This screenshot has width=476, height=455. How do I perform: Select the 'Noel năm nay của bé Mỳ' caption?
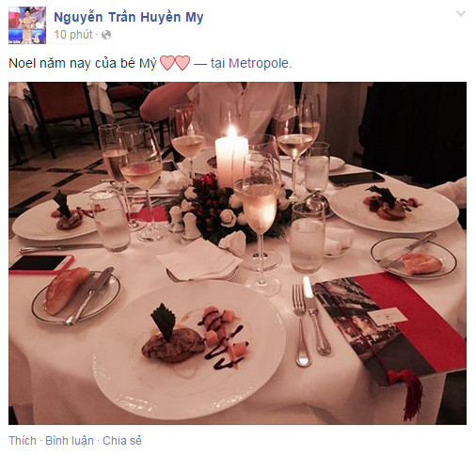click(83, 63)
